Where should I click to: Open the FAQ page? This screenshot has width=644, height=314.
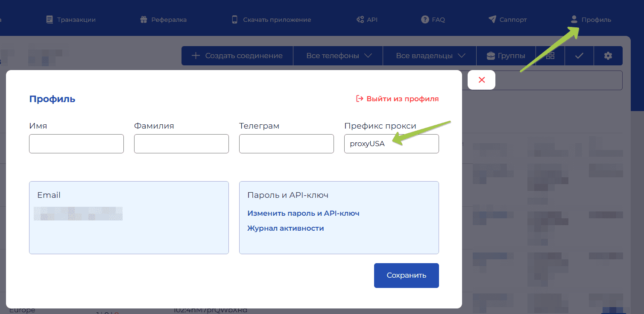pyautogui.click(x=433, y=20)
